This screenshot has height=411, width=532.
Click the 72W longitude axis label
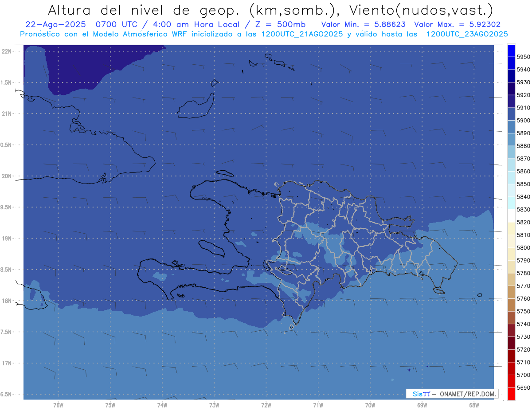(x=266, y=405)
